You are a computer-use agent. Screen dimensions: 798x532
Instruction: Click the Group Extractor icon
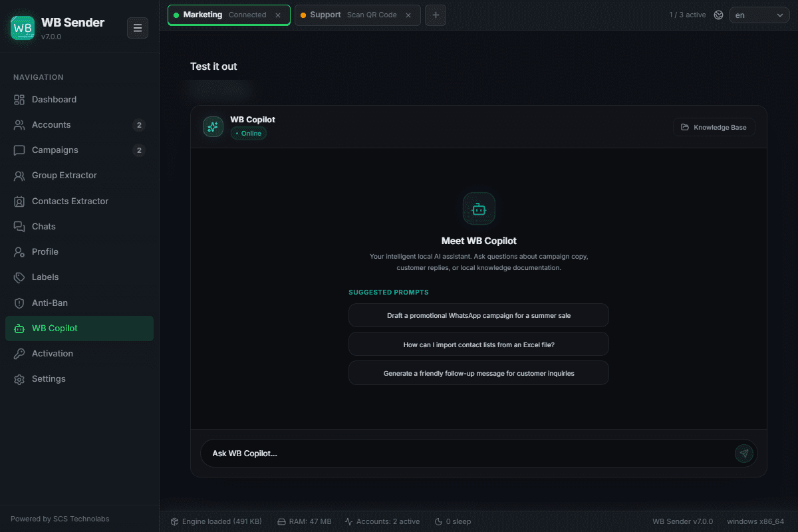19,176
